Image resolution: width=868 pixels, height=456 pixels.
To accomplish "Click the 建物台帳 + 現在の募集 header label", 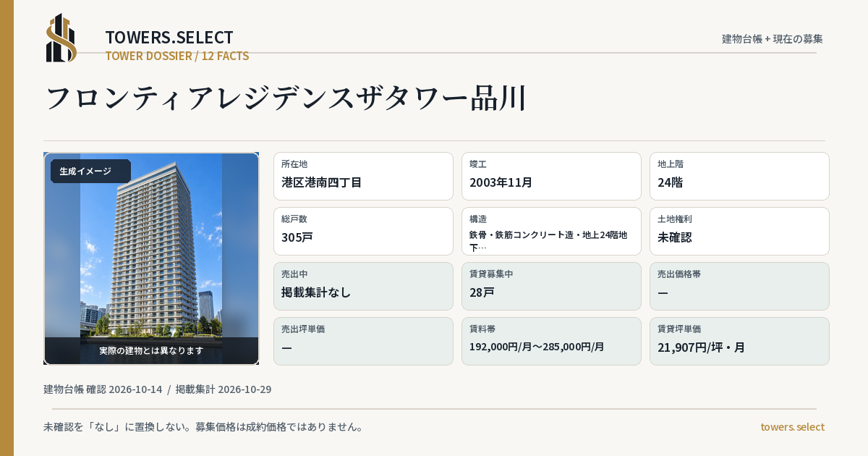I will tap(773, 38).
